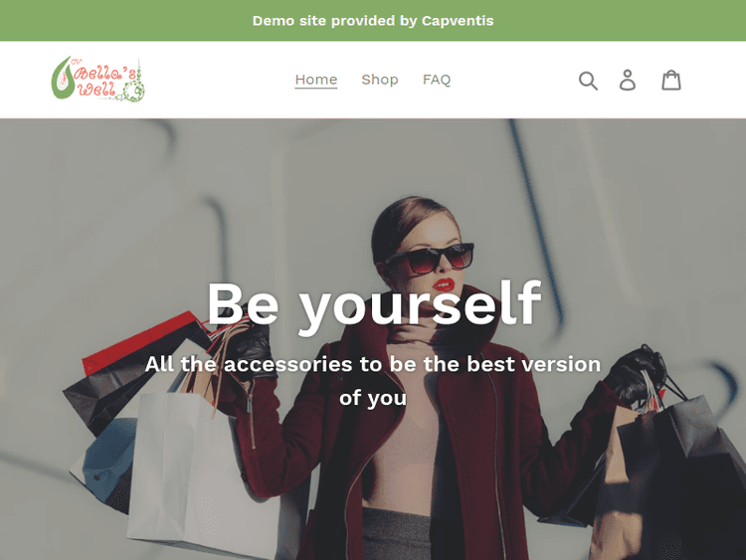Open the FAQ menu item
746x560 pixels.
pos(437,80)
